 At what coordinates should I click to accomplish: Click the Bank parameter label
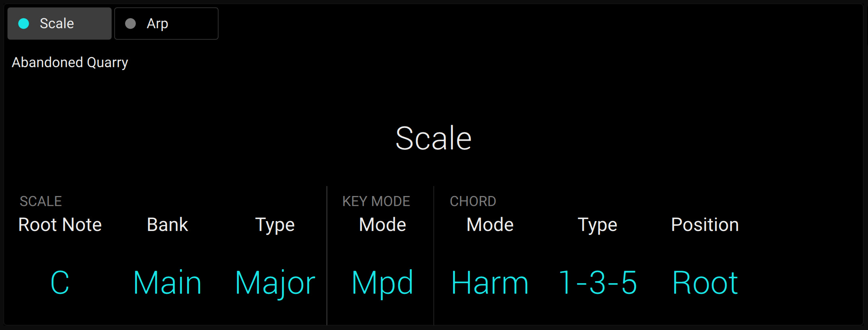(x=167, y=225)
